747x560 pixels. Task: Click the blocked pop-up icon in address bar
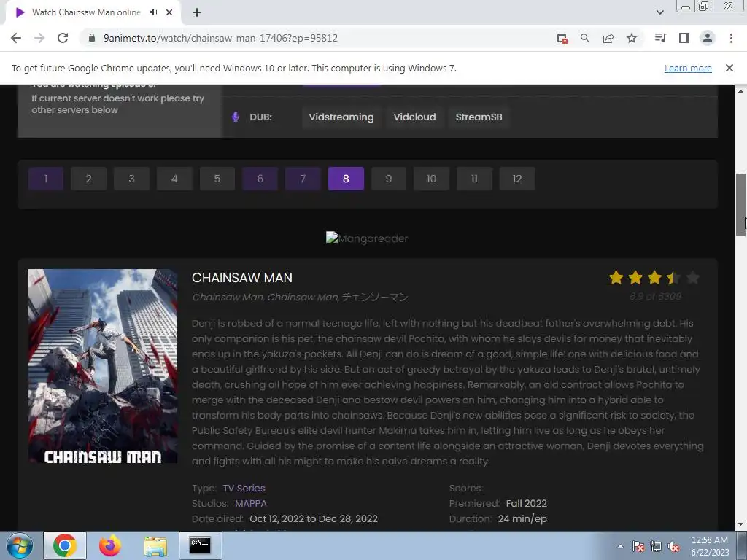(x=562, y=38)
